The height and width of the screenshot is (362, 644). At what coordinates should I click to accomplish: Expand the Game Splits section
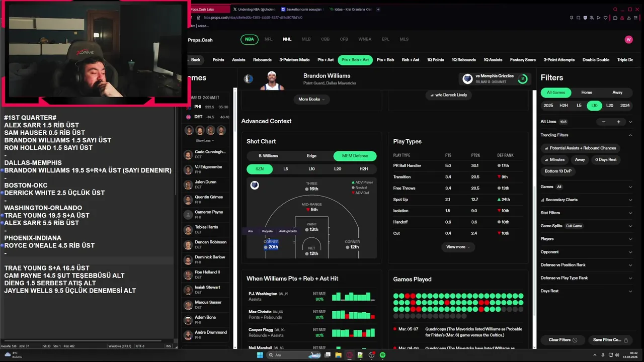pos(586,226)
